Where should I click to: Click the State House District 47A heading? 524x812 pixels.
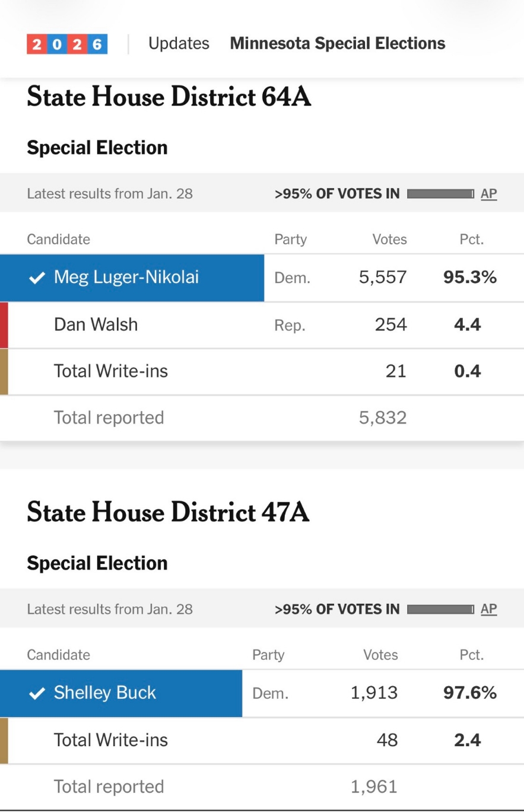point(168,512)
